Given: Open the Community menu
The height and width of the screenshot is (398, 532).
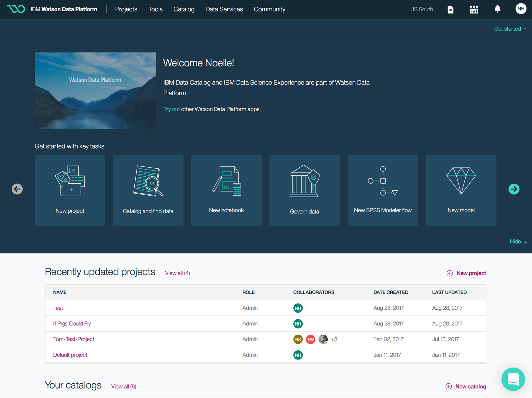Looking at the screenshot, I should [270, 9].
